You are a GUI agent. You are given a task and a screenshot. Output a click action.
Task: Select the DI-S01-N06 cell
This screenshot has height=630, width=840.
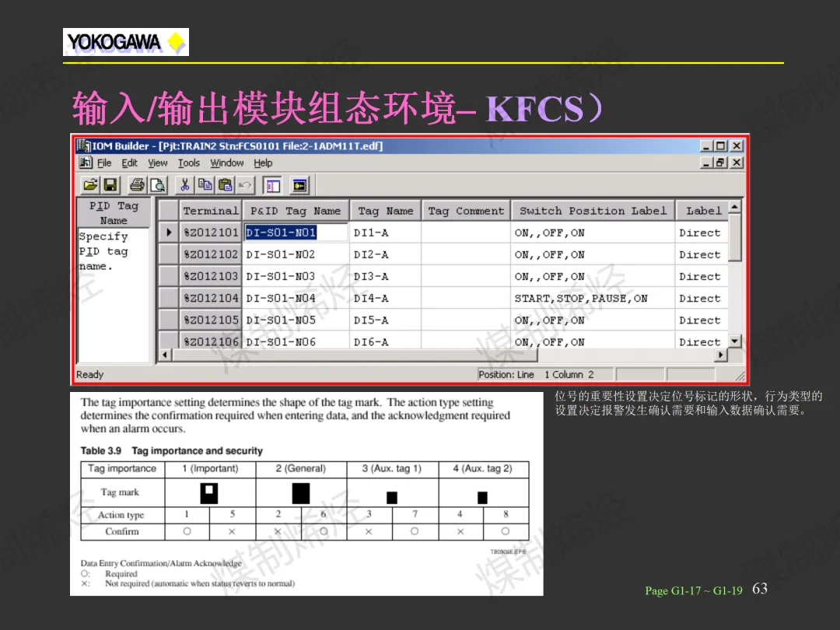coord(296,341)
